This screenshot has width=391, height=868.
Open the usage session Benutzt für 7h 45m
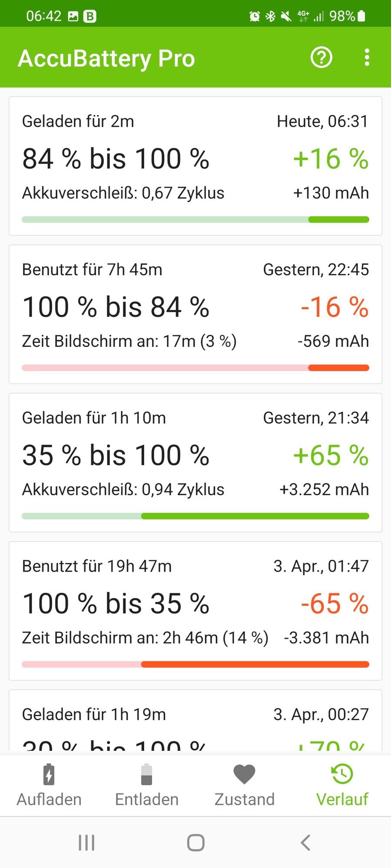point(195,314)
